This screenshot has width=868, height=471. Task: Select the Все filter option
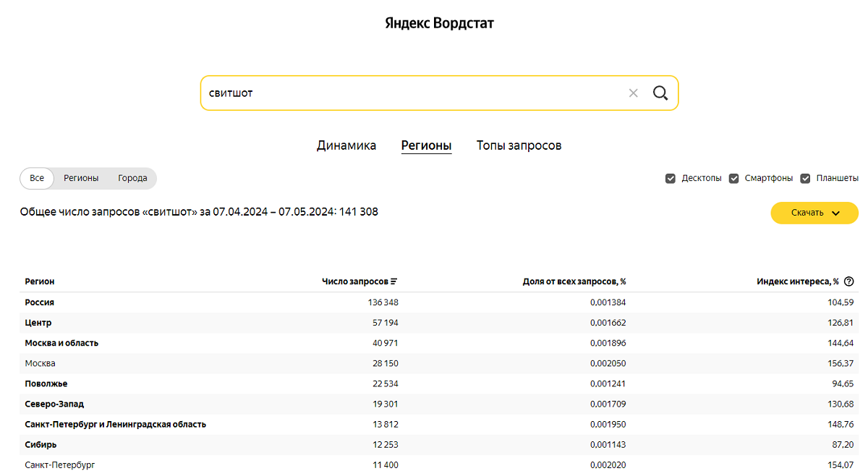pos(37,178)
